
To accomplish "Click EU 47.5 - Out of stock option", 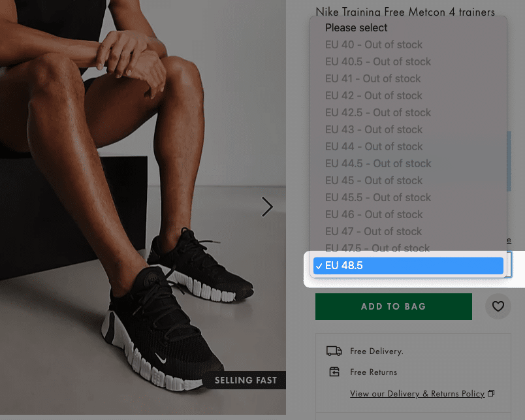I will click(408, 248).
